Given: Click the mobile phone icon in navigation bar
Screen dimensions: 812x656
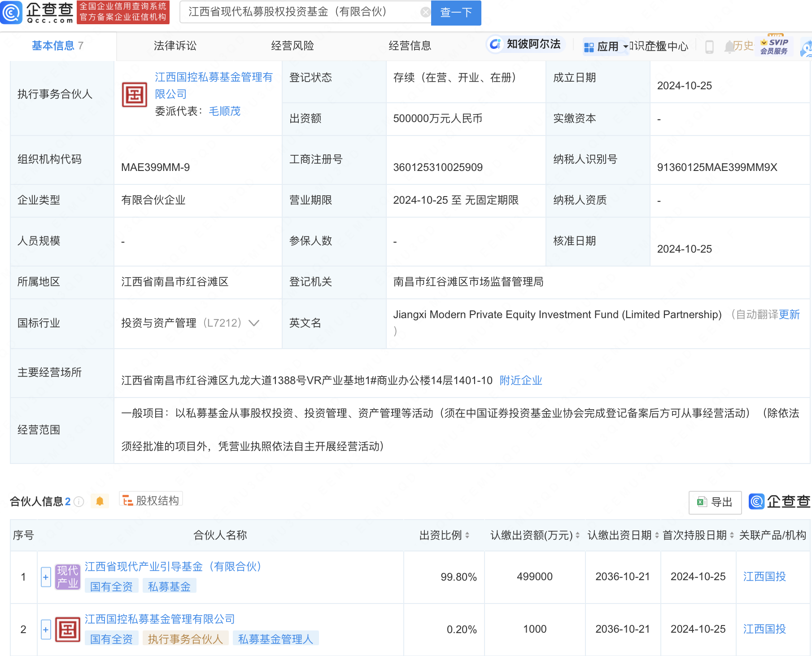Looking at the screenshot, I should coord(709,47).
